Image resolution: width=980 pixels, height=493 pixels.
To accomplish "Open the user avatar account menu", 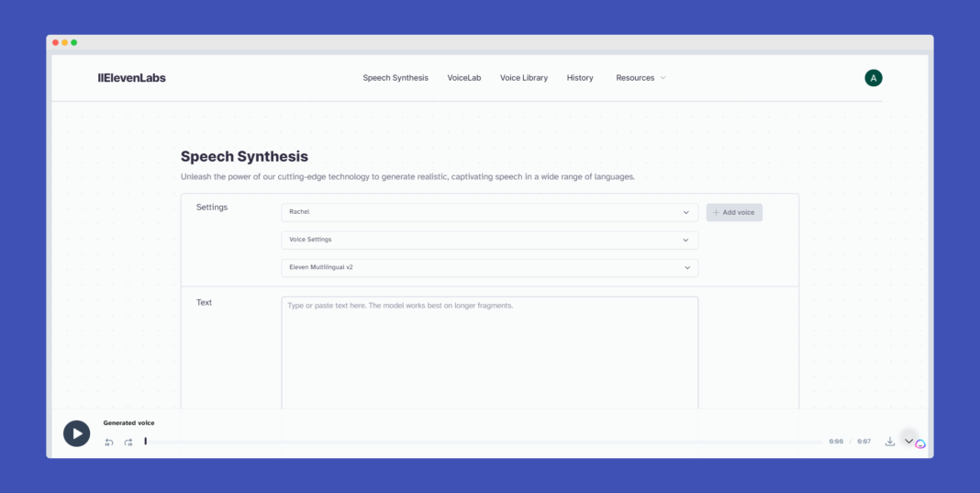I will pyautogui.click(x=873, y=78).
